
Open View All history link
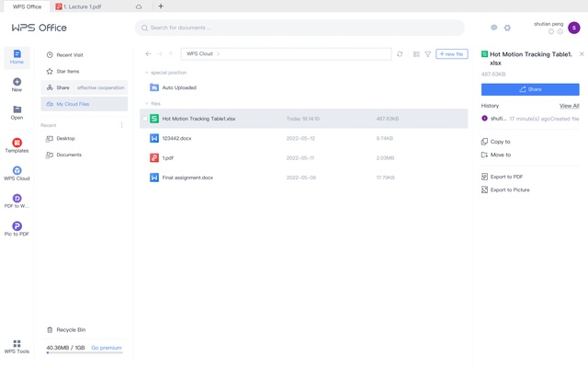570,106
